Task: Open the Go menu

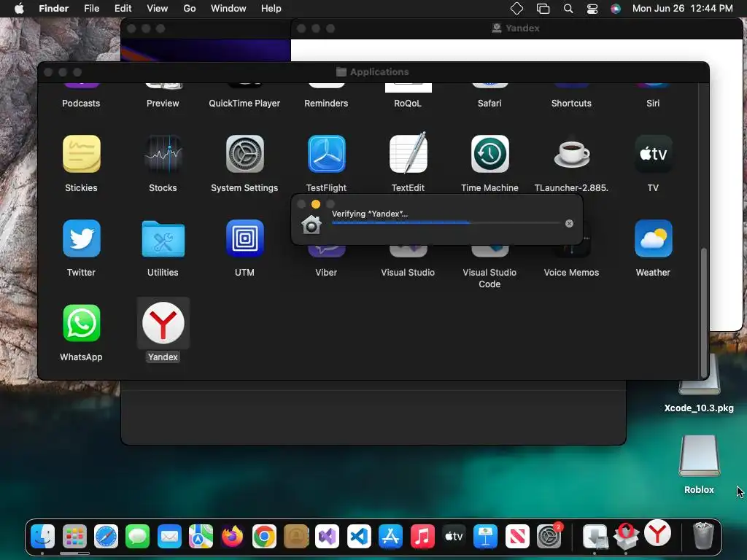Action: tap(190, 9)
